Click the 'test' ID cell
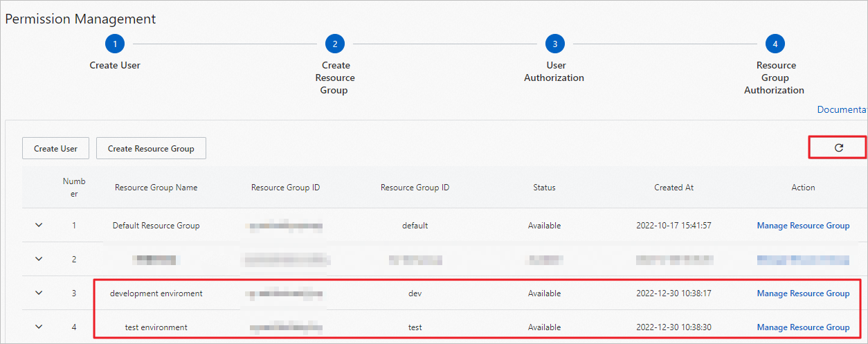The height and width of the screenshot is (344, 868). pyautogui.click(x=415, y=327)
